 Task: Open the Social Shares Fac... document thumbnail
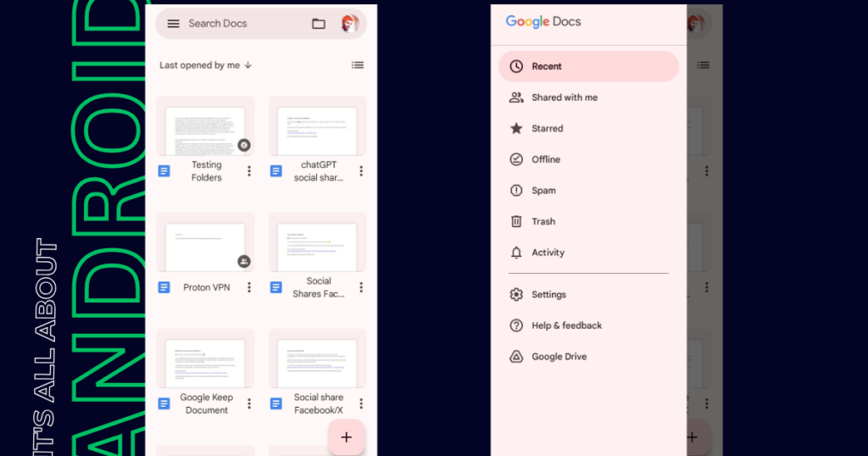317,242
